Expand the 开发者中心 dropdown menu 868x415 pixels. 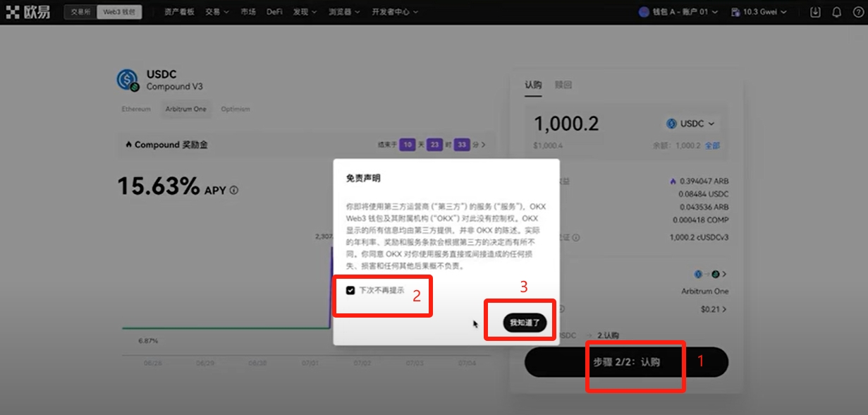pyautogui.click(x=395, y=12)
